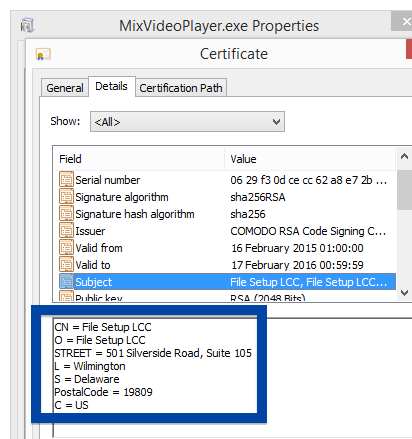Image resolution: width=412 pixels, height=439 pixels.
Task: Sort by the Field column header
Action: click(x=139, y=159)
